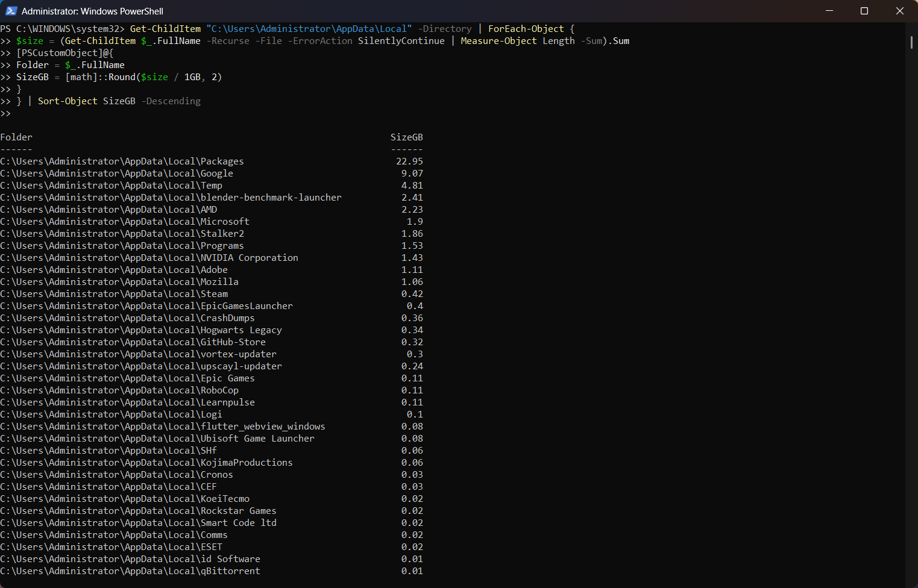Select the Hogwarts Legacy folder path
This screenshot has width=918, height=588.
(141, 330)
